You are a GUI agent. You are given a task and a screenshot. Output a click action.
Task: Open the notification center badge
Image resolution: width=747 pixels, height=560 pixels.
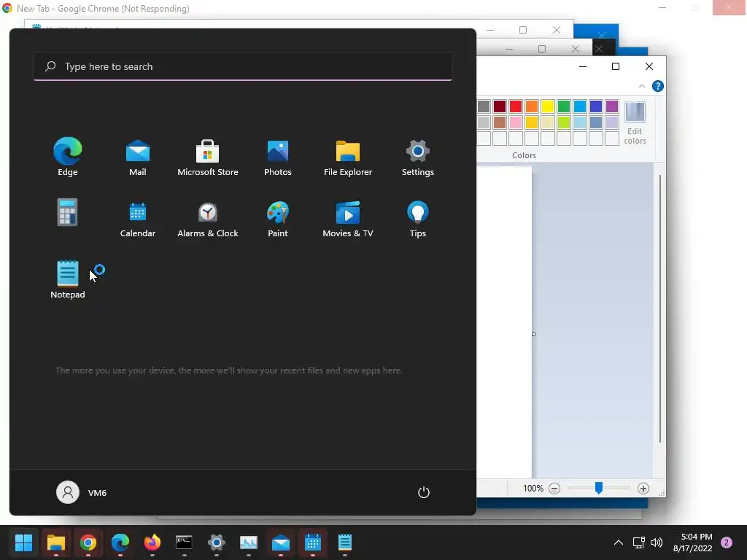tap(727, 542)
